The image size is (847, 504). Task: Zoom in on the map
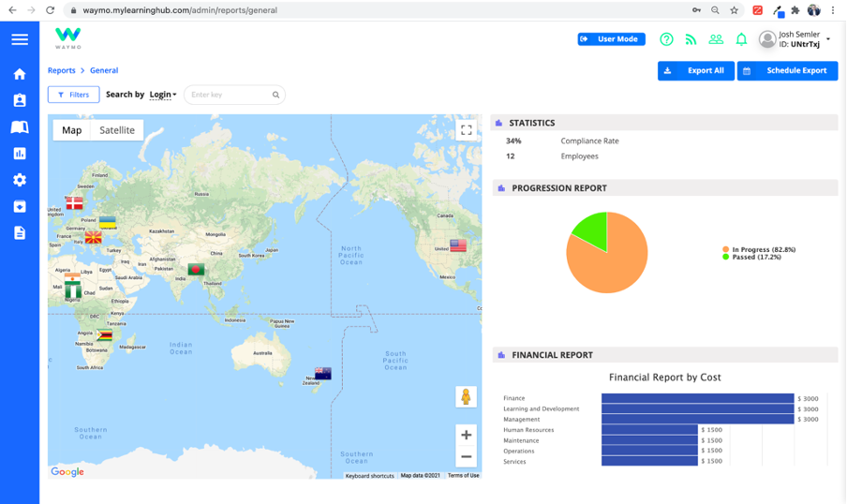pos(467,435)
